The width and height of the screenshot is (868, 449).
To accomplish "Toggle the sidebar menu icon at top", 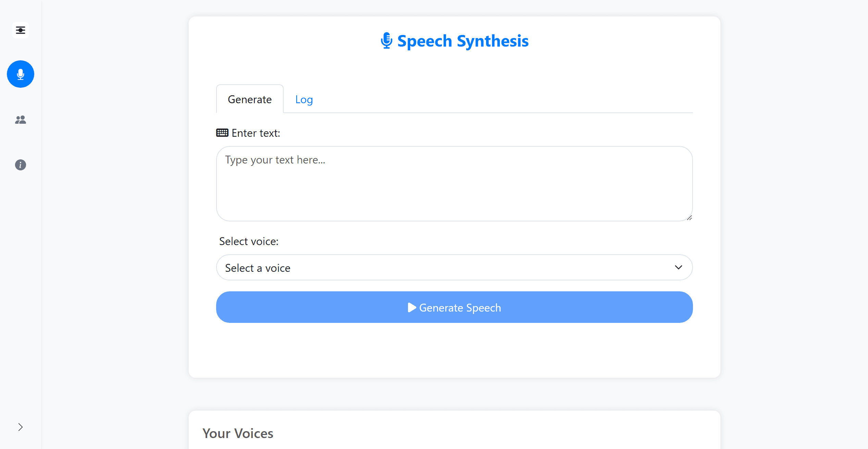I will click(x=21, y=30).
